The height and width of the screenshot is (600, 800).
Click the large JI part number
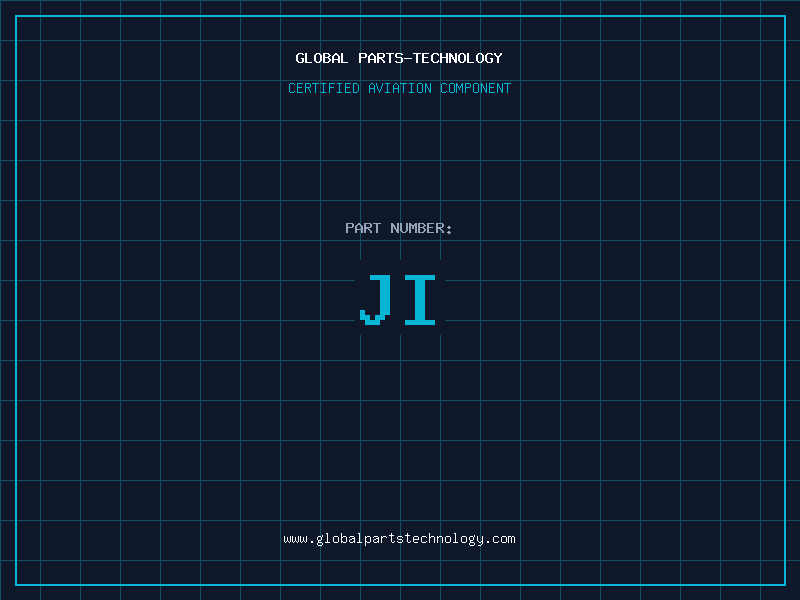pyautogui.click(x=397, y=299)
